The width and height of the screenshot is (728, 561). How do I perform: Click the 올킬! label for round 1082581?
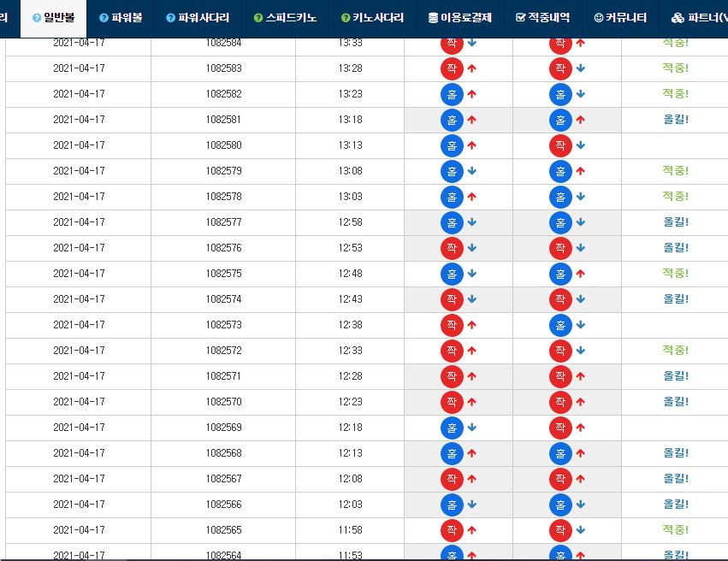pos(676,120)
